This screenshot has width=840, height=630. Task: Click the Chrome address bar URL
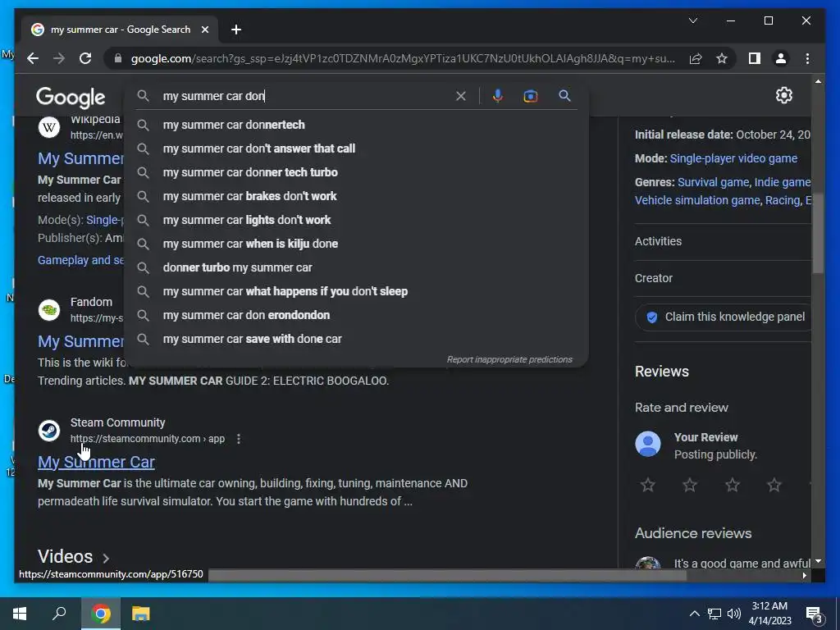[403, 58]
